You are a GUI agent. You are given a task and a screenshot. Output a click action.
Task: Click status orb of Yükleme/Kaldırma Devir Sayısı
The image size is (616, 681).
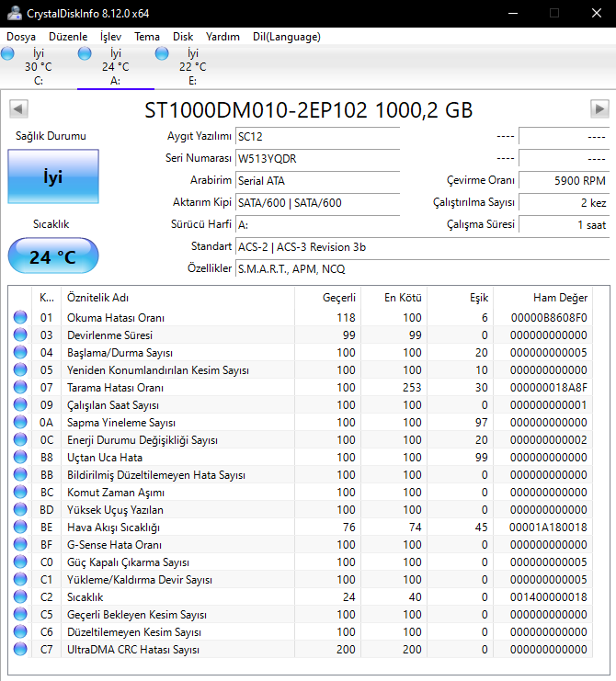20,579
